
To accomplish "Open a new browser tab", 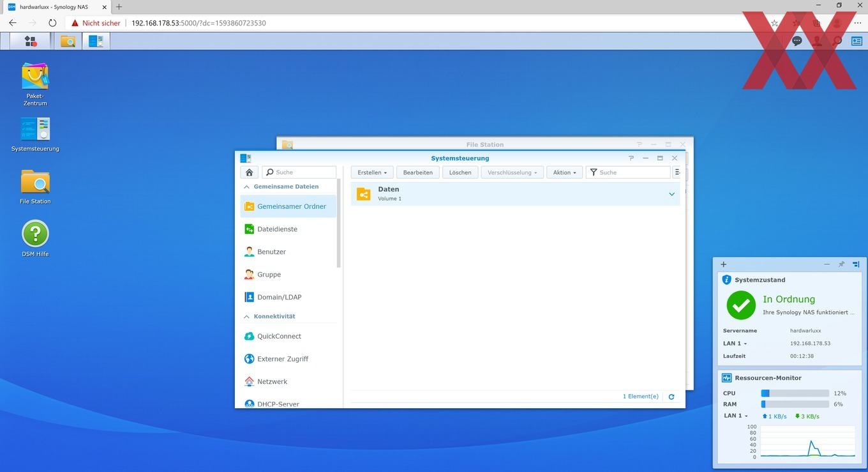I will tap(119, 6).
